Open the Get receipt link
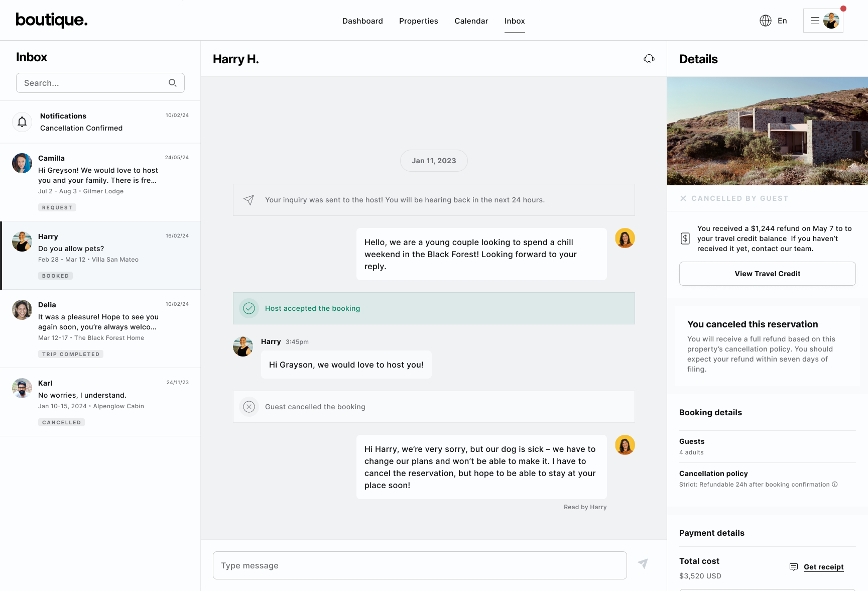 pos(824,567)
